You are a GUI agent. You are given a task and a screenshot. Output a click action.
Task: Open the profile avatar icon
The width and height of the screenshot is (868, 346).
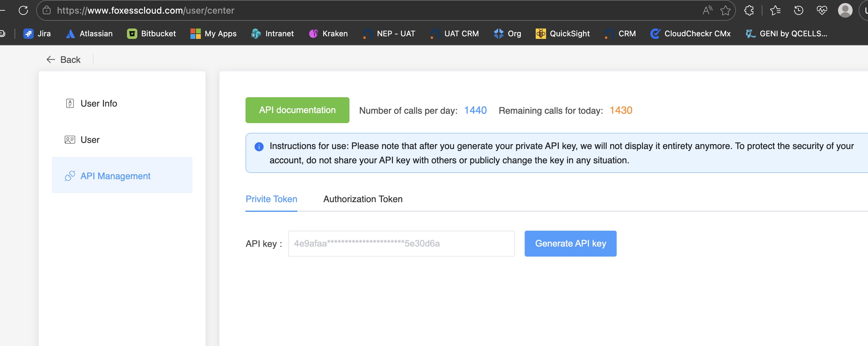point(845,10)
